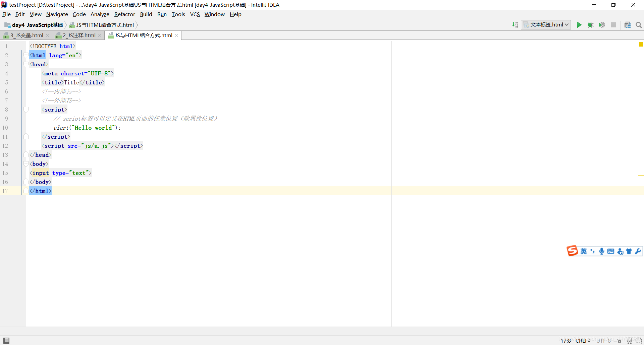This screenshot has height=345, width=644.
Task: Click line number 10 in the gutter
Action: coord(5,128)
